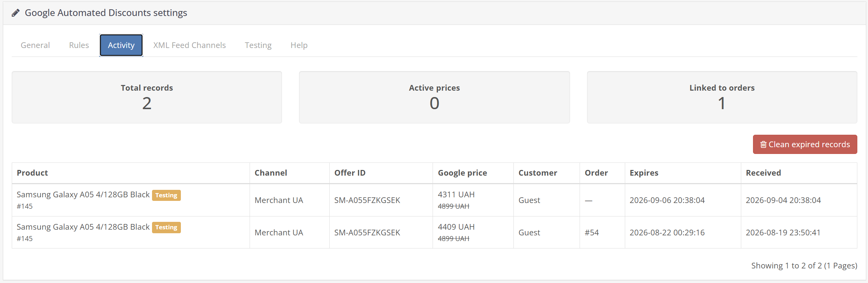
Task: Switch to the Rules tab
Action: tap(79, 45)
